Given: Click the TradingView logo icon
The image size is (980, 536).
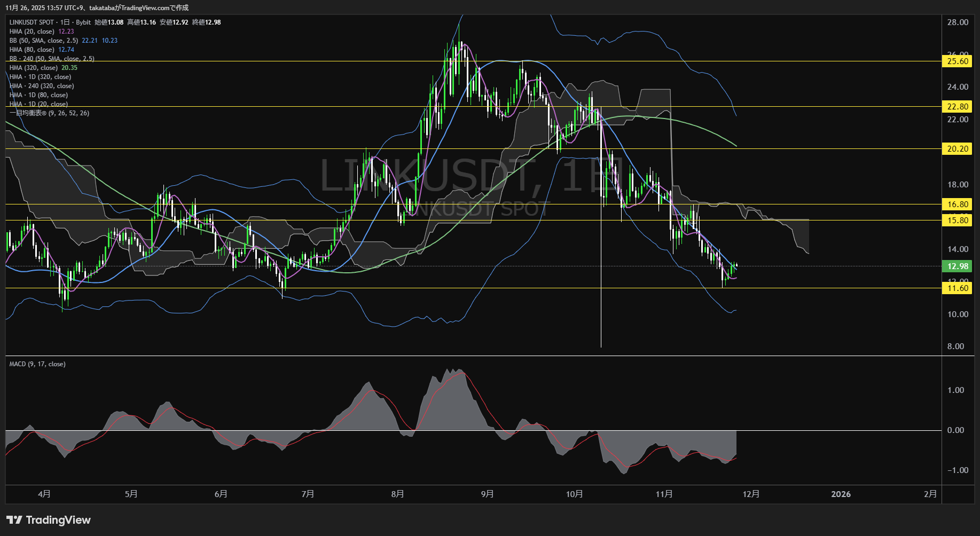Looking at the screenshot, I should coord(14,520).
